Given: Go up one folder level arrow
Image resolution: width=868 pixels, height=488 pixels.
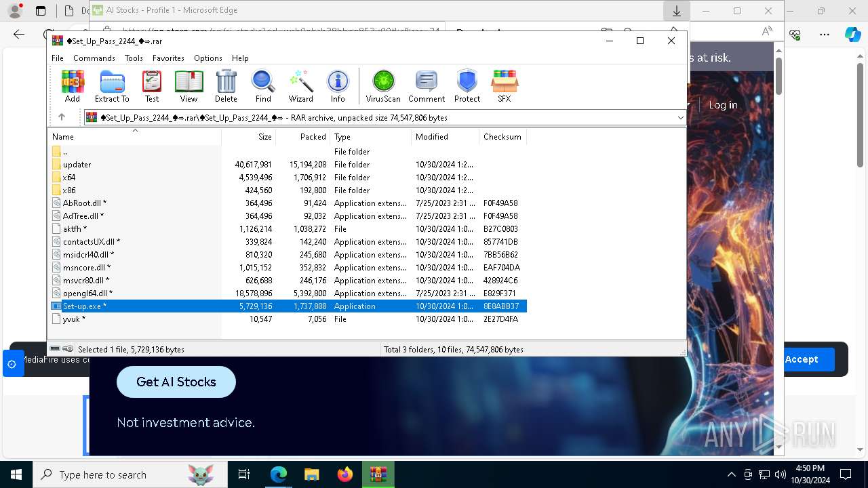Looking at the screenshot, I should [62, 117].
